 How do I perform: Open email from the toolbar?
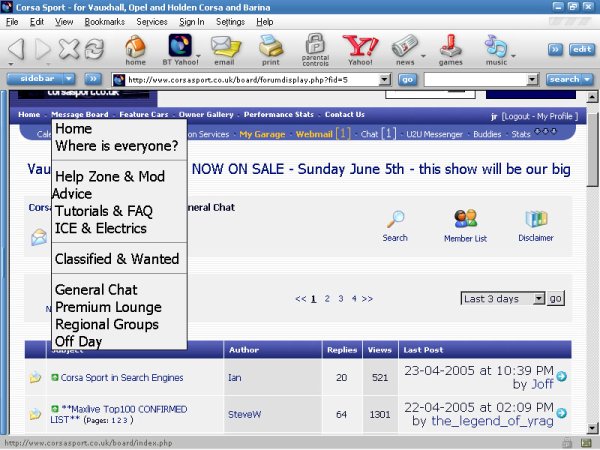click(x=224, y=47)
